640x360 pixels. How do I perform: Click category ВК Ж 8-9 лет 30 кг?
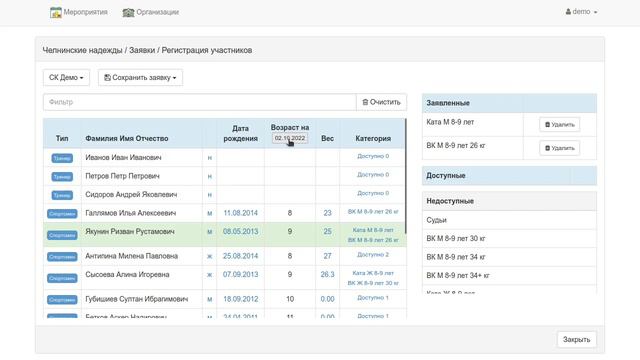(x=373, y=283)
